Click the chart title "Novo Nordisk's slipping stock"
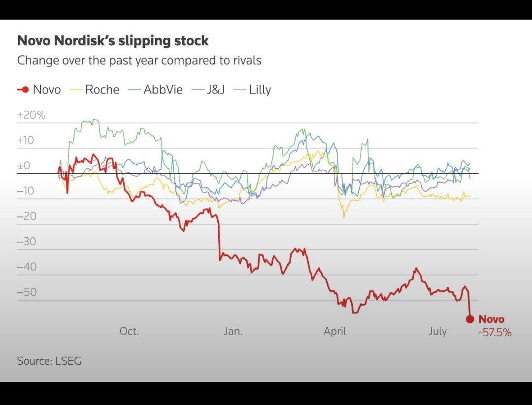Viewport: 532px width, 405px height. (x=113, y=40)
